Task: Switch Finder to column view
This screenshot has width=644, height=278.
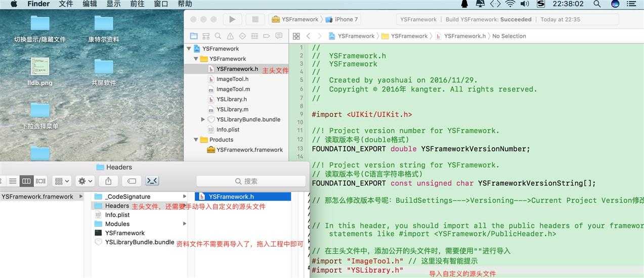Action: (x=26, y=181)
